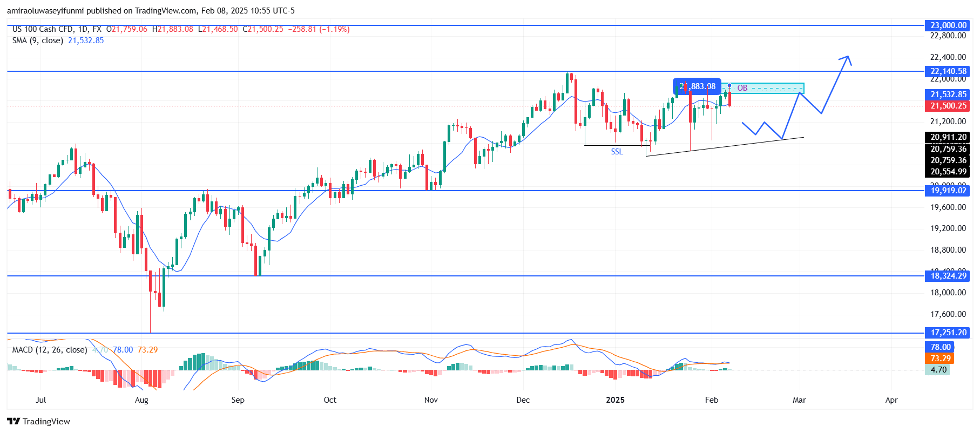The height and width of the screenshot is (433, 980).
Task: Click the 23,000.00 price level label
Action: (948, 25)
